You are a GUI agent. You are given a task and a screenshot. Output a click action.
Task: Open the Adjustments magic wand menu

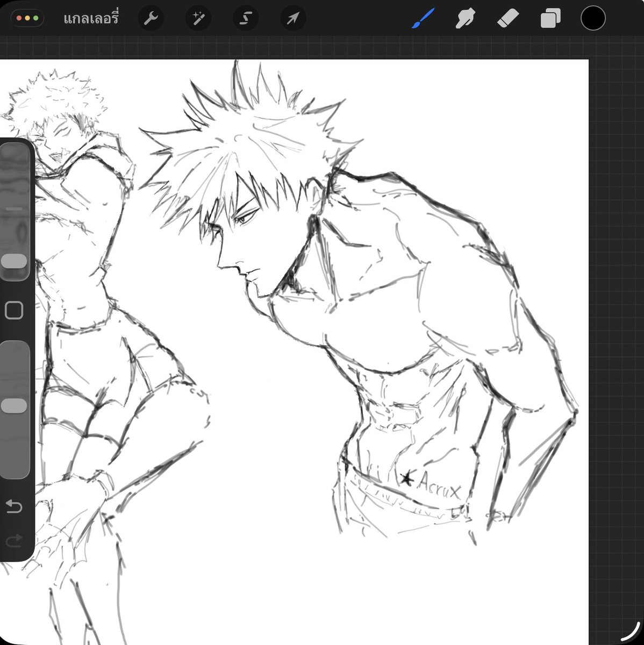pyautogui.click(x=198, y=19)
